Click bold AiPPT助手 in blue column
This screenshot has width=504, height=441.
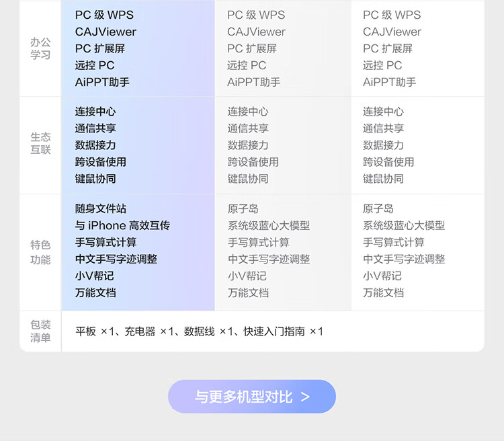click(x=102, y=82)
